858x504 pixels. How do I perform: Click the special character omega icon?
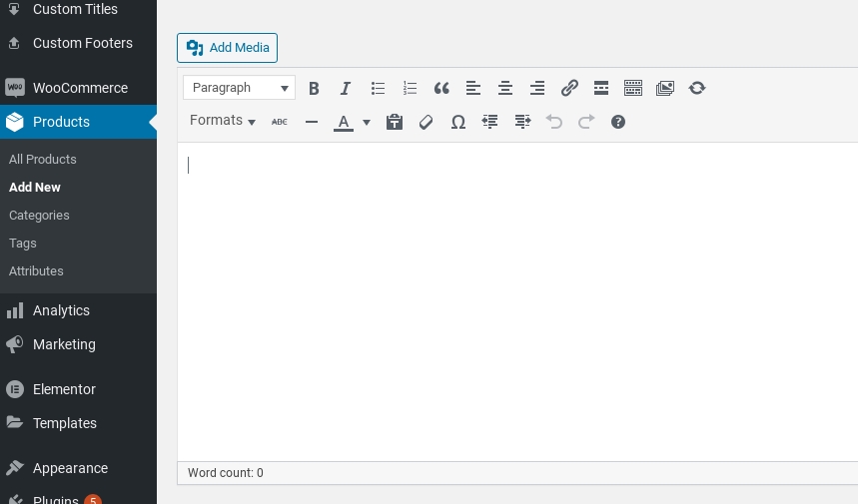[x=458, y=122]
